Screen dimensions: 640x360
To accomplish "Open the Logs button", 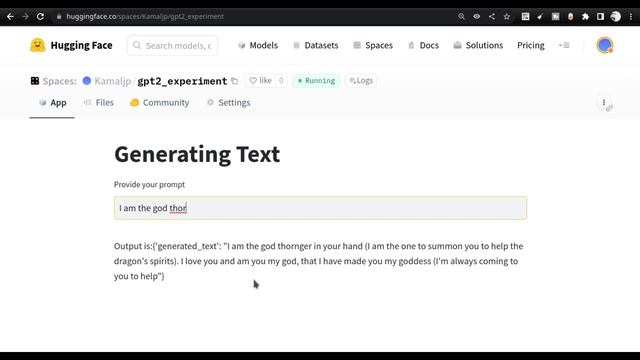I will click(x=361, y=81).
